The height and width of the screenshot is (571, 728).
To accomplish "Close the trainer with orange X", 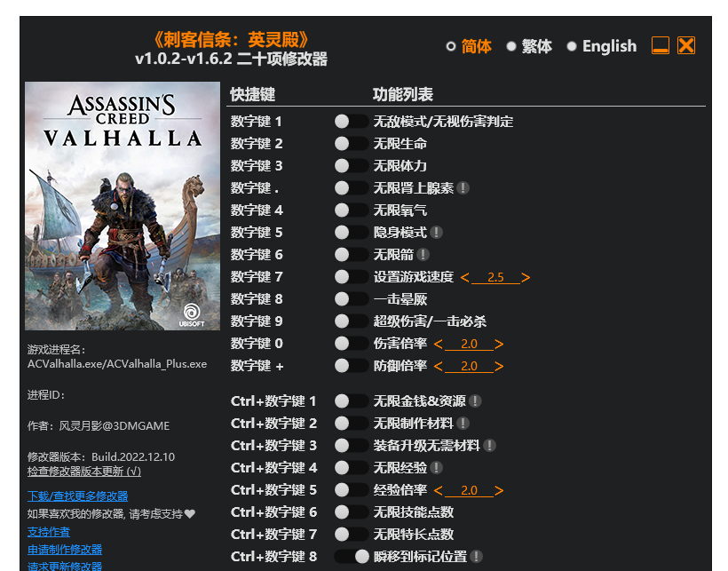I will 686,45.
